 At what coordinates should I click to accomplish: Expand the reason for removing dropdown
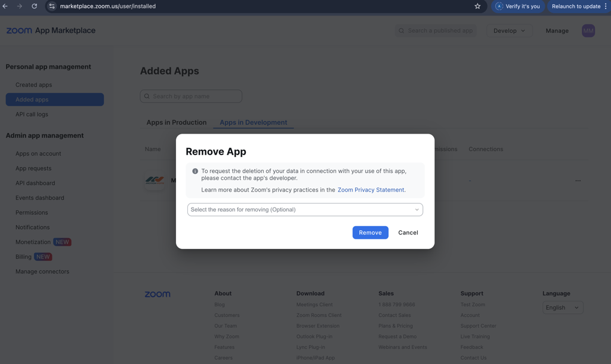pos(305,209)
